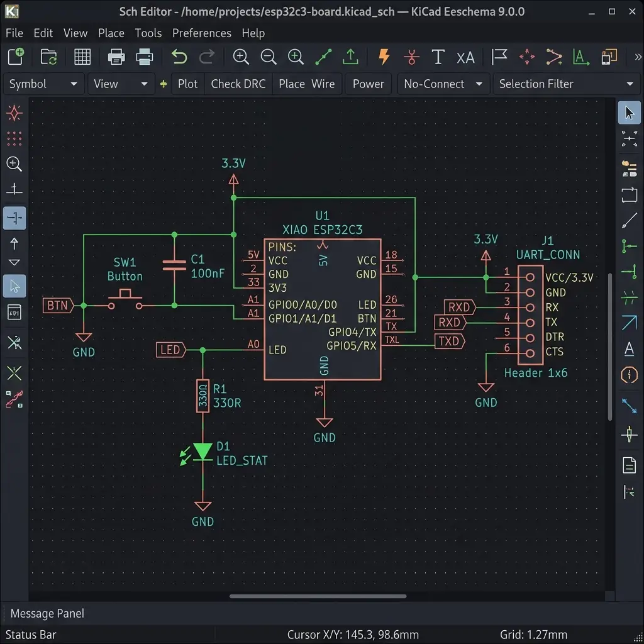The width and height of the screenshot is (644, 644).
Task: Click the Place Wire button
Action: click(307, 84)
